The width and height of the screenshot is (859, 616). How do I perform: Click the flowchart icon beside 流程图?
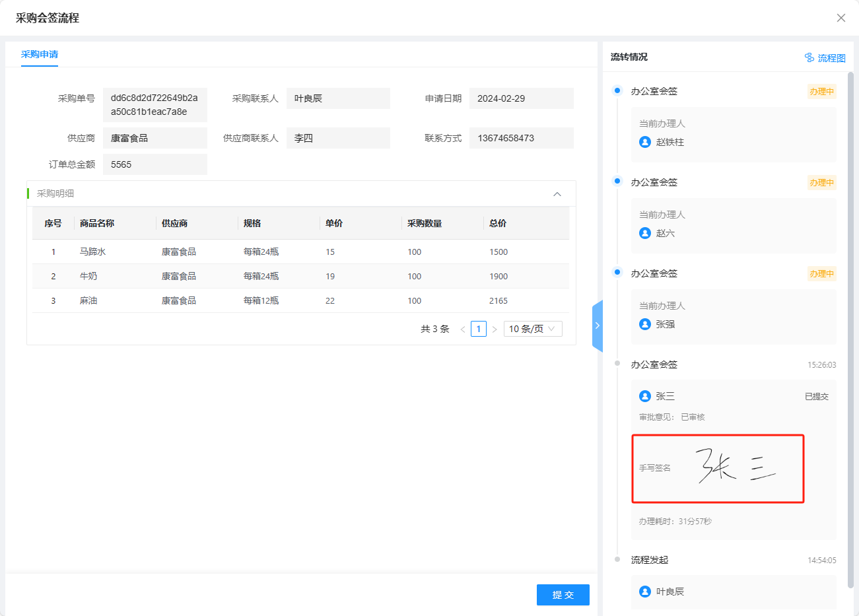point(809,57)
